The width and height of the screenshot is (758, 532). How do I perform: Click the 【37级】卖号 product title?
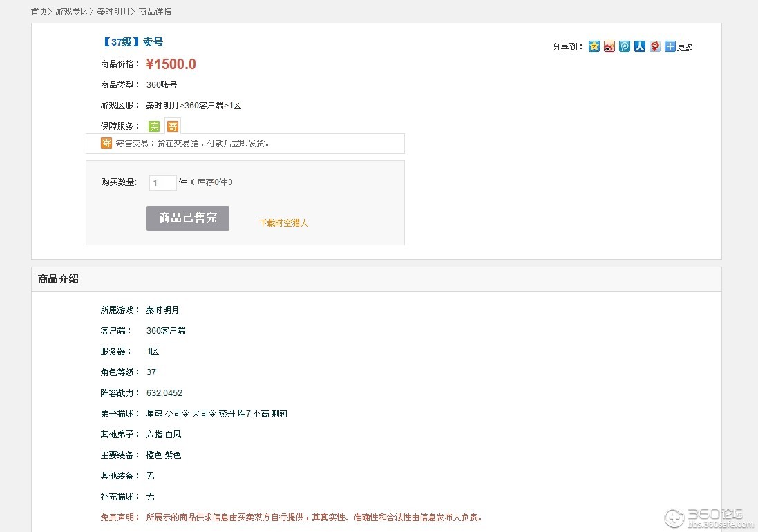pos(132,42)
